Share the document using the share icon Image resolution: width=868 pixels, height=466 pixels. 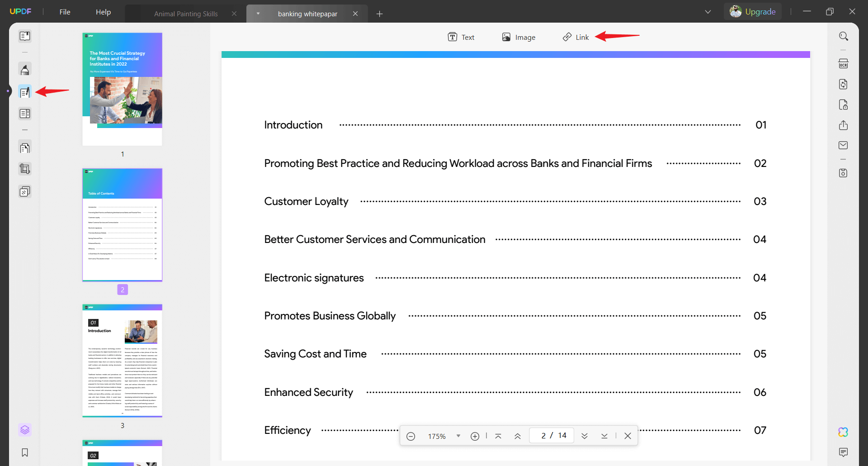(844, 125)
